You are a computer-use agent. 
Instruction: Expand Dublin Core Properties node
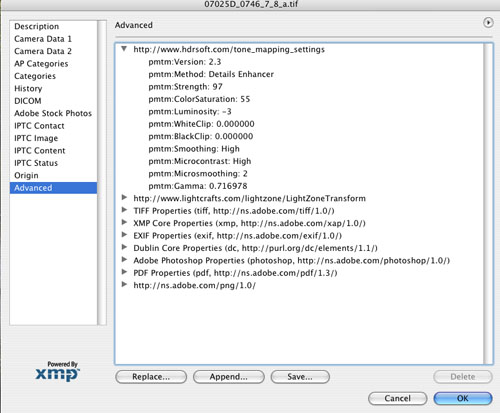coord(124,247)
